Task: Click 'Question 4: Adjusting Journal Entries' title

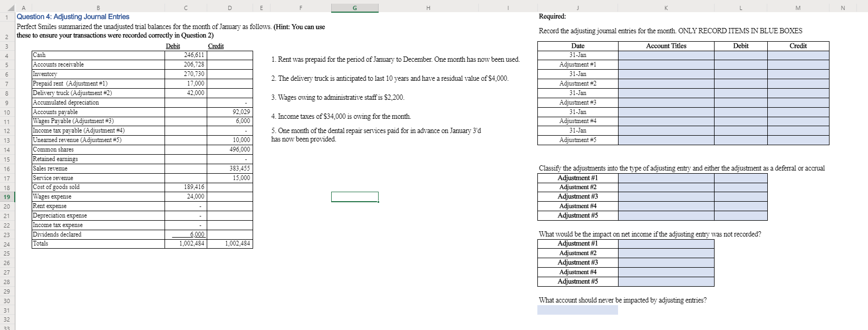Action: tap(73, 17)
